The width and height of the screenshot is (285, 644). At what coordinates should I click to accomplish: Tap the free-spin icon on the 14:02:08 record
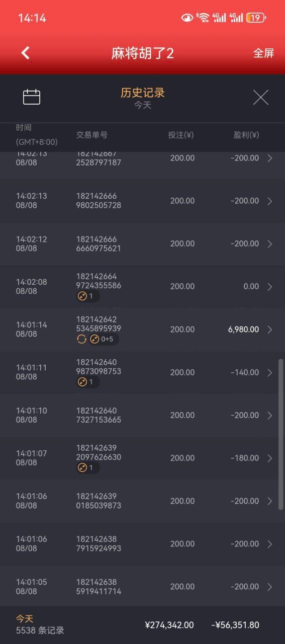pyautogui.click(x=82, y=296)
